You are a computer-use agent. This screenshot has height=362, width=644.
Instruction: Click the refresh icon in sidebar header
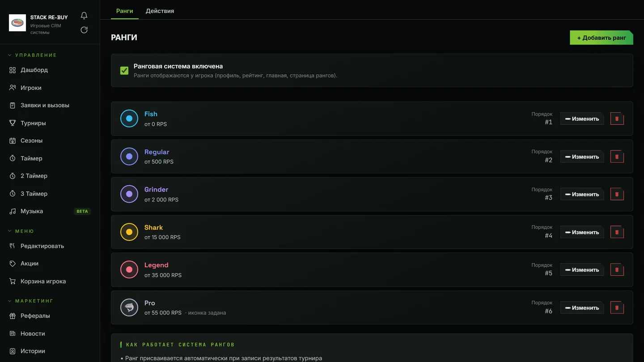point(84,30)
